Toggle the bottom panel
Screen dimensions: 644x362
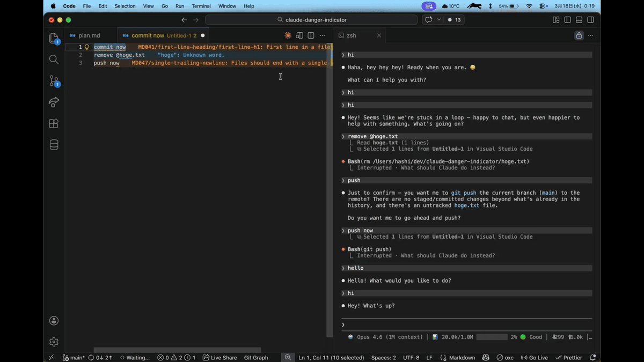(x=579, y=20)
